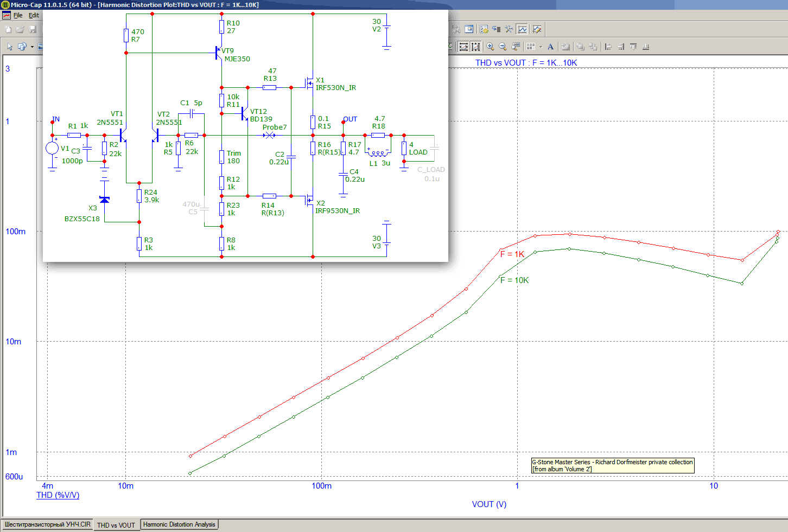The image size is (788, 532).
Task: Switch to the Шеститранзисторный УНЧ.CIR tab
Action: click(48, 524)
